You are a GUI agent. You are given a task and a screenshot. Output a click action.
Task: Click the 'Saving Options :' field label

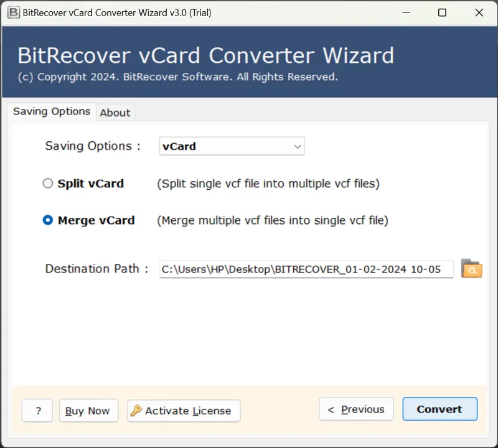click(93, 146)
